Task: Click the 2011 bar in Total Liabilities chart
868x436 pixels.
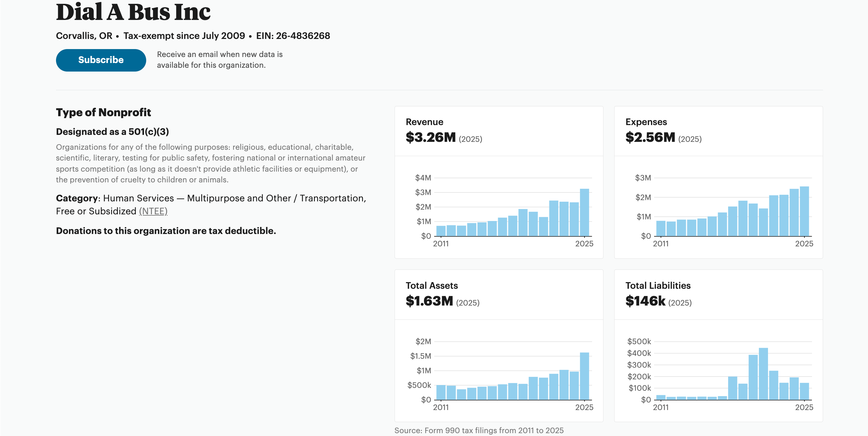Action: tap(661, 398)
